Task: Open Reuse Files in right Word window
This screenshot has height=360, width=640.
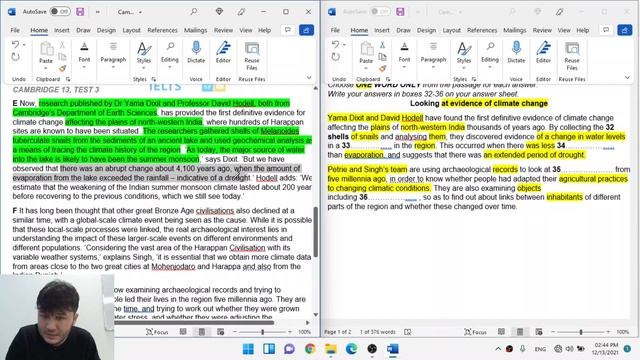Action: coord(572,56)
